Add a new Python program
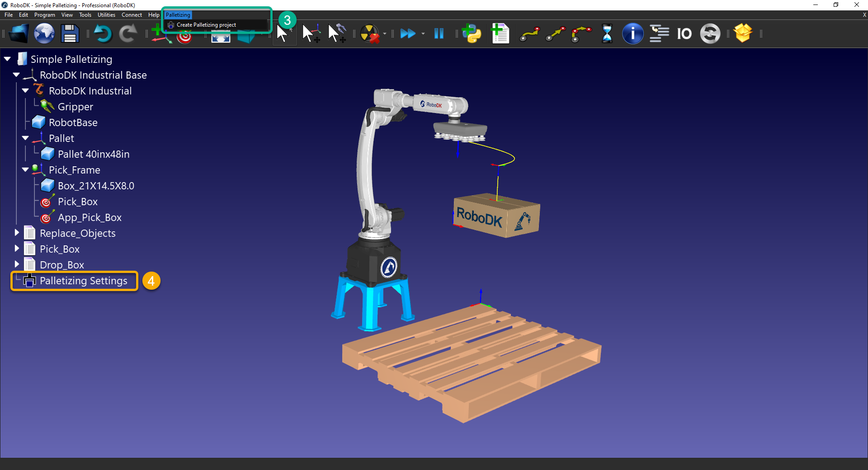Image resolution: width=868 pixels, height=470 pixels. tap(472, 33)
